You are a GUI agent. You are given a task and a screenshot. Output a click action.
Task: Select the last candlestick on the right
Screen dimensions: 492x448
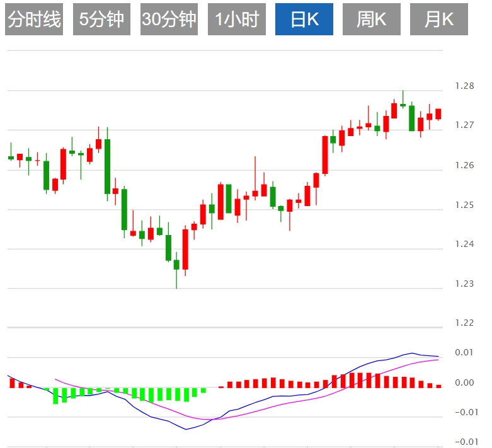pos(438,114)
